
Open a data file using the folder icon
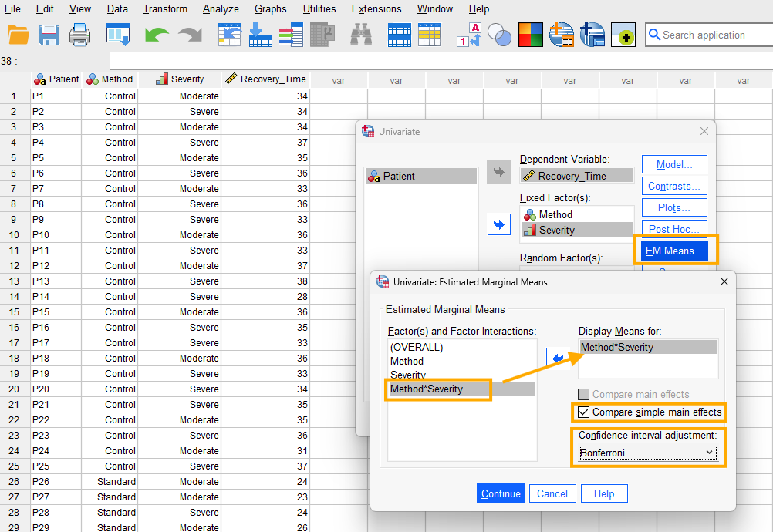point(19,35)
